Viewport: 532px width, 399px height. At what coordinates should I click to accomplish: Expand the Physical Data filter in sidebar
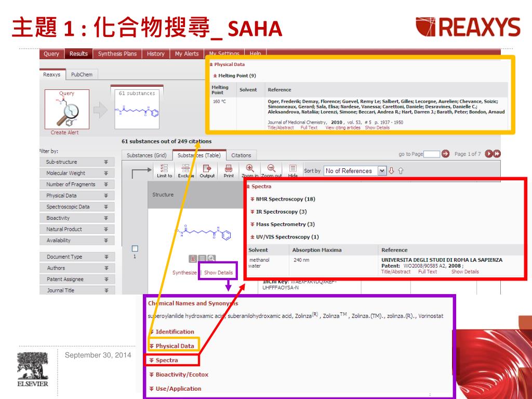77,195
